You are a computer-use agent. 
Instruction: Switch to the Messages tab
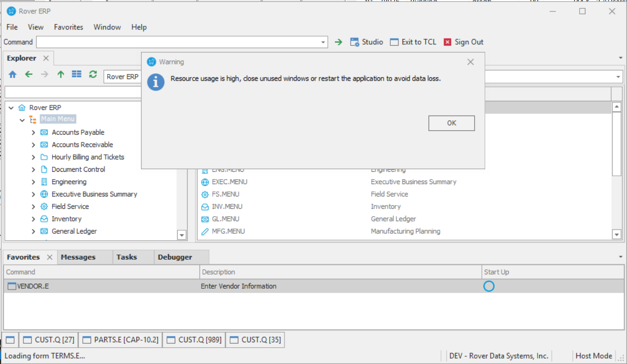tap(78, 257)
